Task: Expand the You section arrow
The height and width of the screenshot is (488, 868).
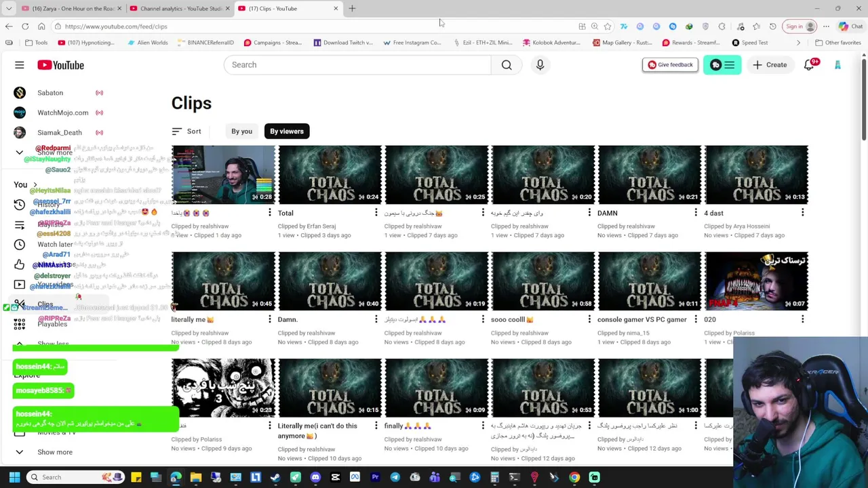Action: click(x=35, y=184)
